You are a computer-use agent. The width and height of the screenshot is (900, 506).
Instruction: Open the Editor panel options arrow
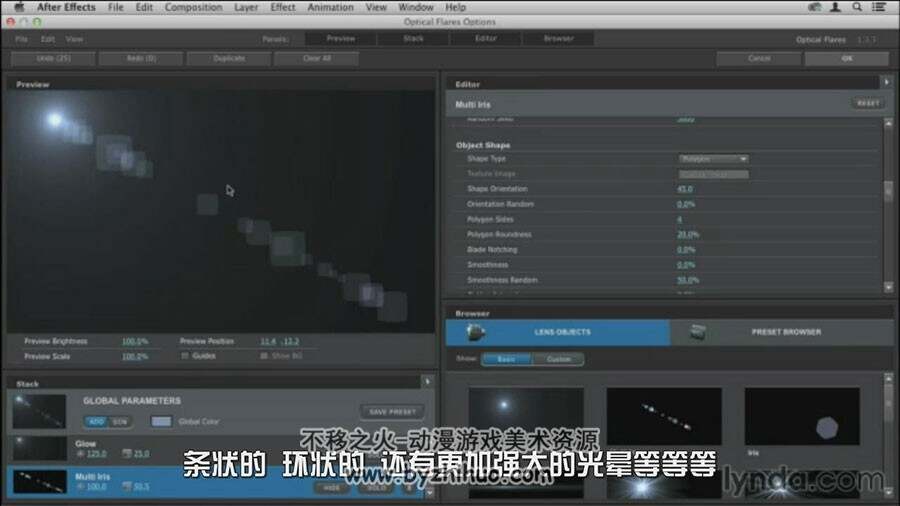pos(887,83)
